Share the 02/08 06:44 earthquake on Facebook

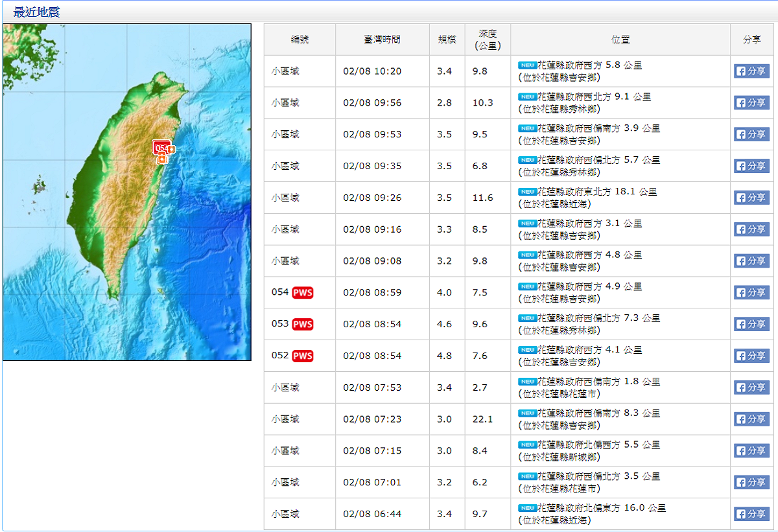(751, 514)
